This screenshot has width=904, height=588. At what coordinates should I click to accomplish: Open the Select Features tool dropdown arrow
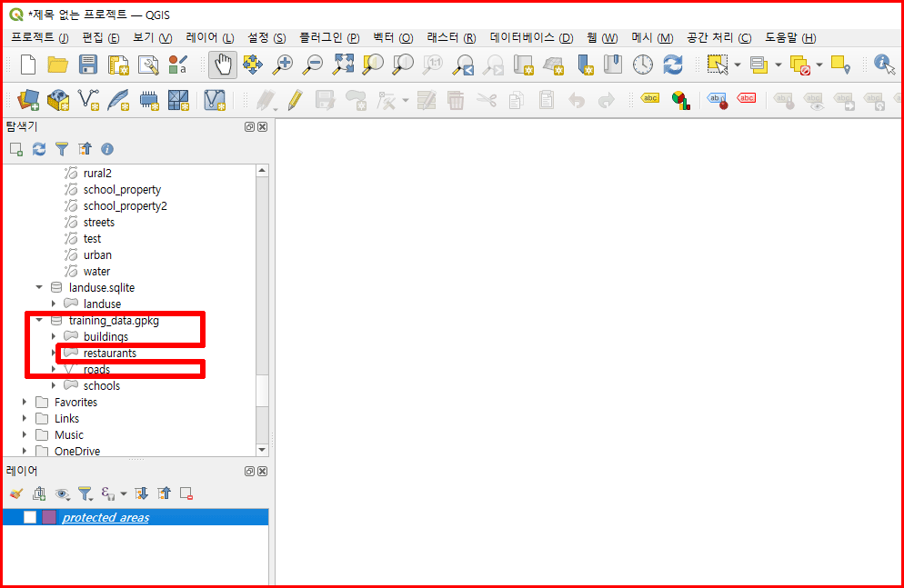[x=738, y=65]
